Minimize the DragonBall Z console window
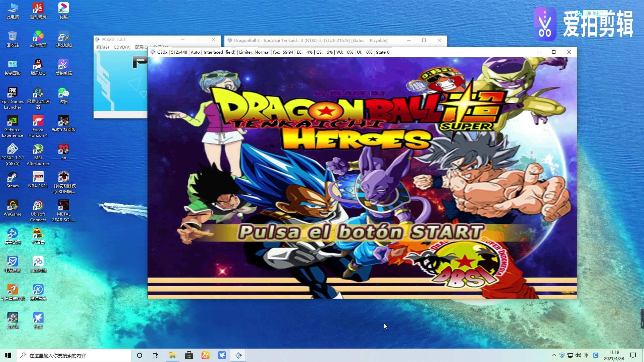The width and height of the screenshot is (644, 362). pyautogui.click(x=409, y=40)
